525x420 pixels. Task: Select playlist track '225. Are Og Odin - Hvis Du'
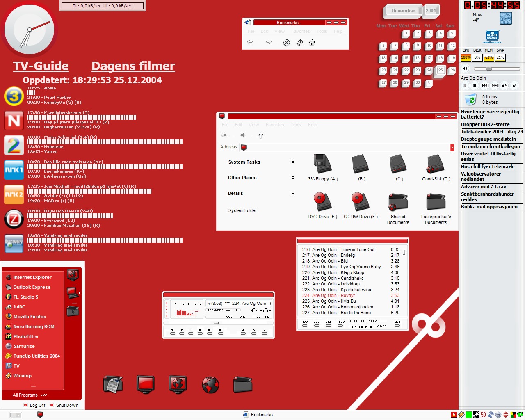[351, 301]
